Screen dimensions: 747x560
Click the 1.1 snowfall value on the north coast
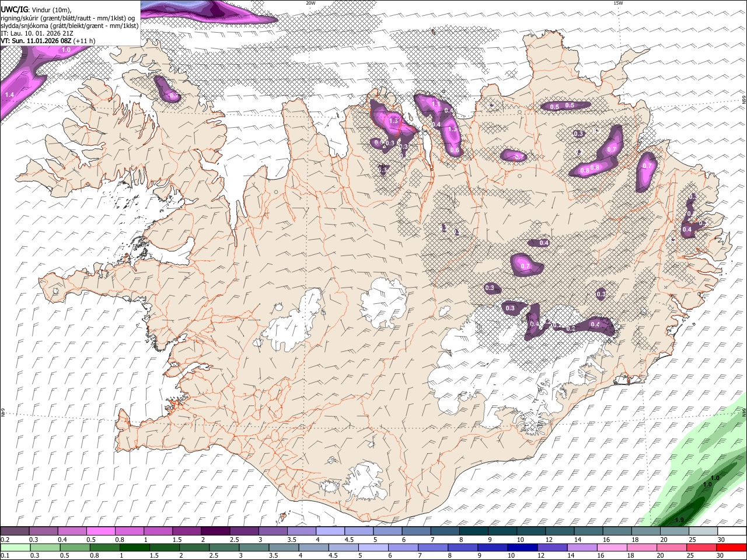[435, 104]
